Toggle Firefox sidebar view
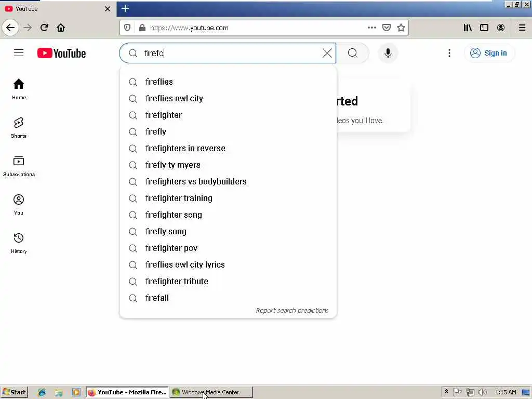The image size is (532, 399). click(x=484, y=28)
